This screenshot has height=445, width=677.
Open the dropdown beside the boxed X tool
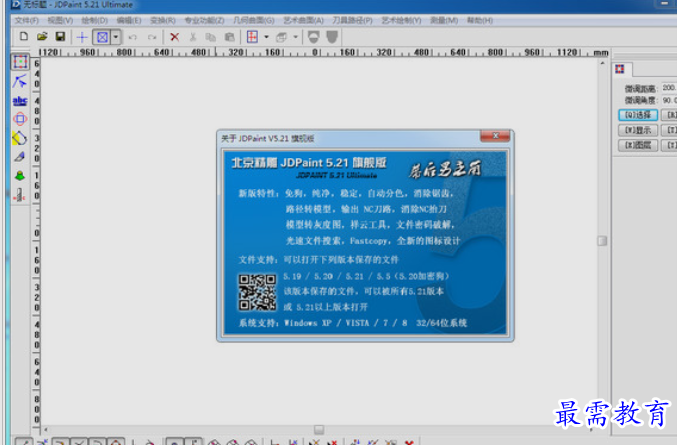pos(116,37)
